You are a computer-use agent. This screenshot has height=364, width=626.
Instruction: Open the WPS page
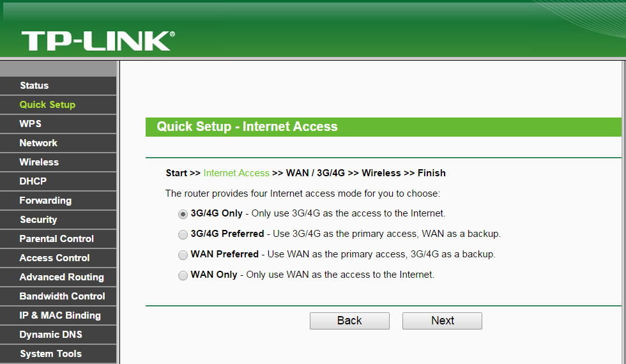[x=30, y=124]
